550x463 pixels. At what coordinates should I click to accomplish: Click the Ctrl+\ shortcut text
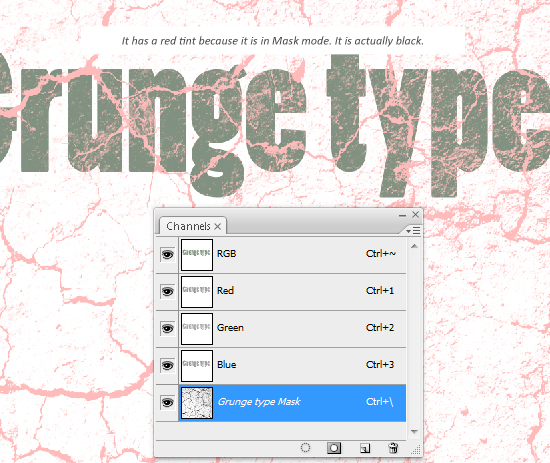pyautogui.click(x=380, y=402)
